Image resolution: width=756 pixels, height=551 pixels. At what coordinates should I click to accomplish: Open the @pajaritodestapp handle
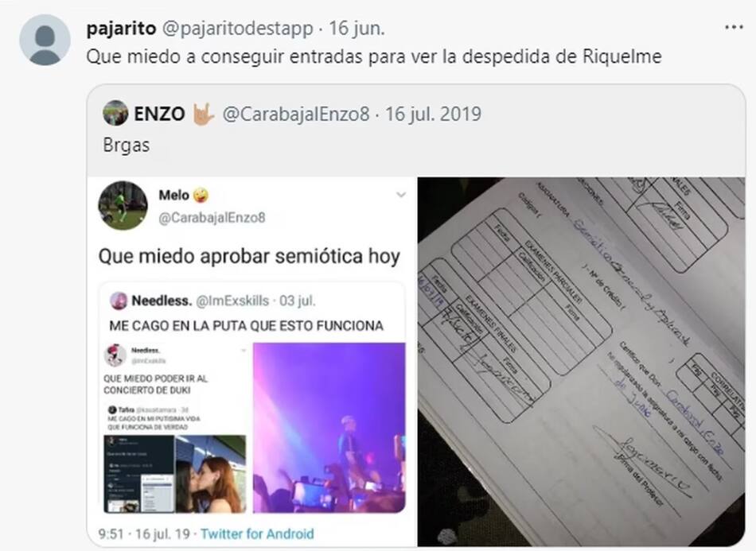point(237,29)
